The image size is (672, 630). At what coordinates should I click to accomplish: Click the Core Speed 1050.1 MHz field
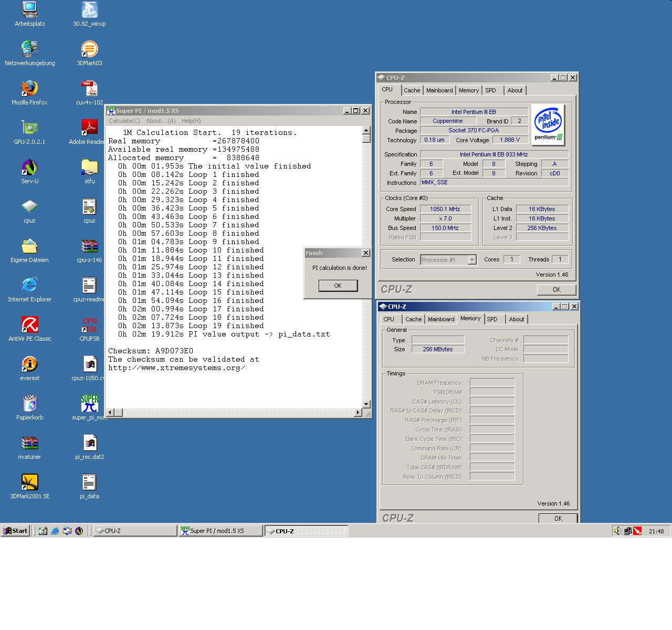(x=445, y=209)
